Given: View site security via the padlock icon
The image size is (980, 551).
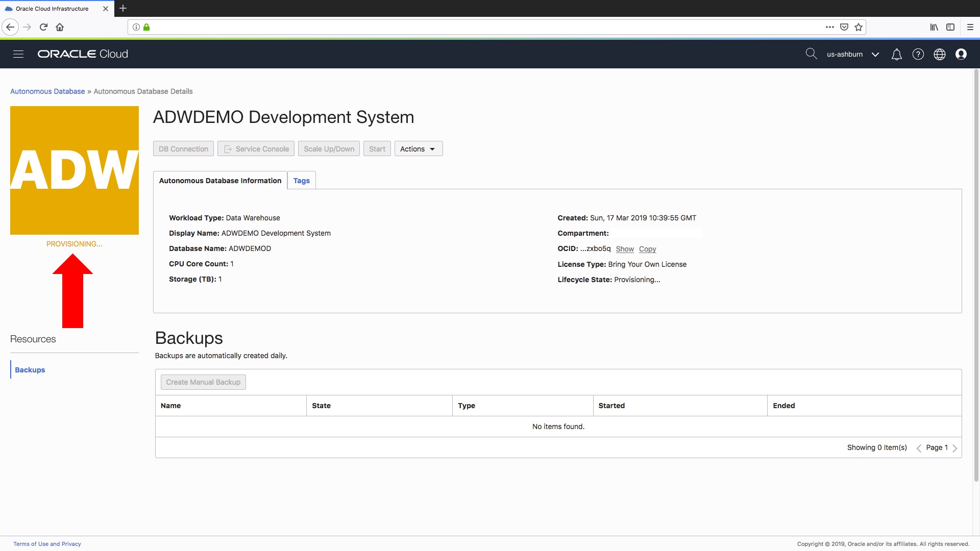Looking at the screenshot, I should 147,27.
